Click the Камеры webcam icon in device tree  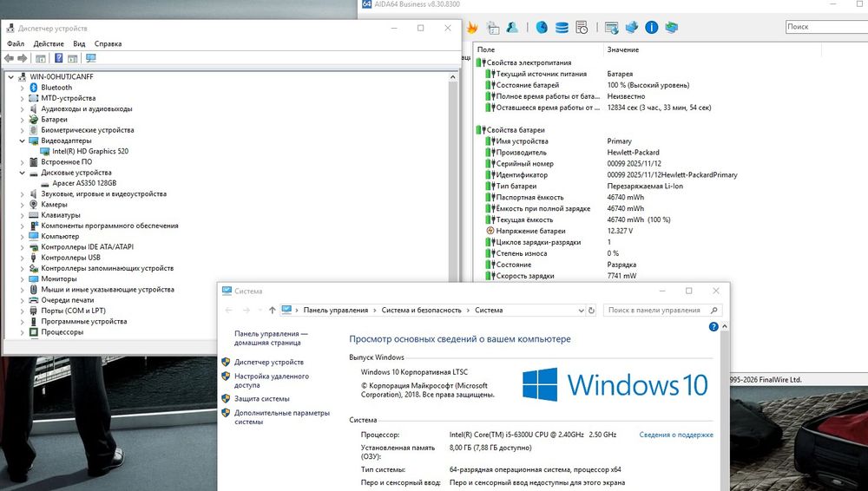[33, 204]
